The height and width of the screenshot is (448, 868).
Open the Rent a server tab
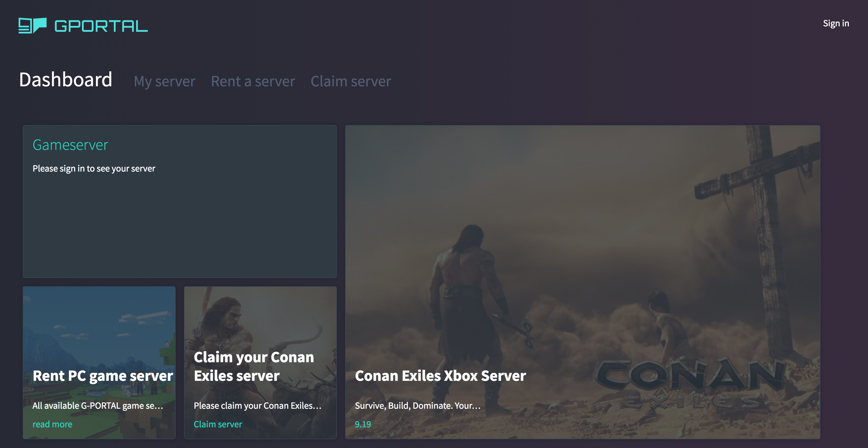click(x=253, y=81)
